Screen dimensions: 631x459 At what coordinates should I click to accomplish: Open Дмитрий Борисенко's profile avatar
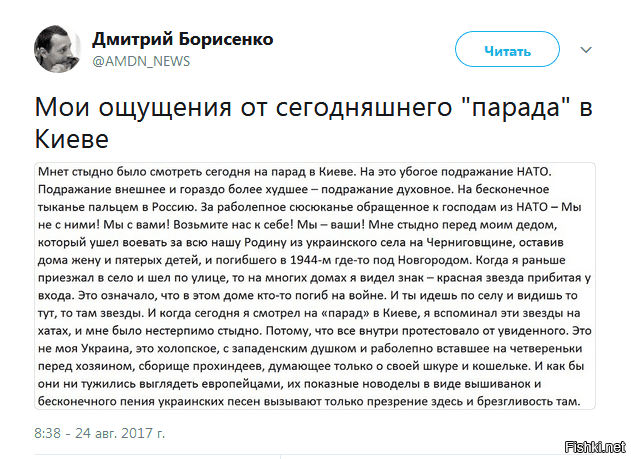pos(57,49)
